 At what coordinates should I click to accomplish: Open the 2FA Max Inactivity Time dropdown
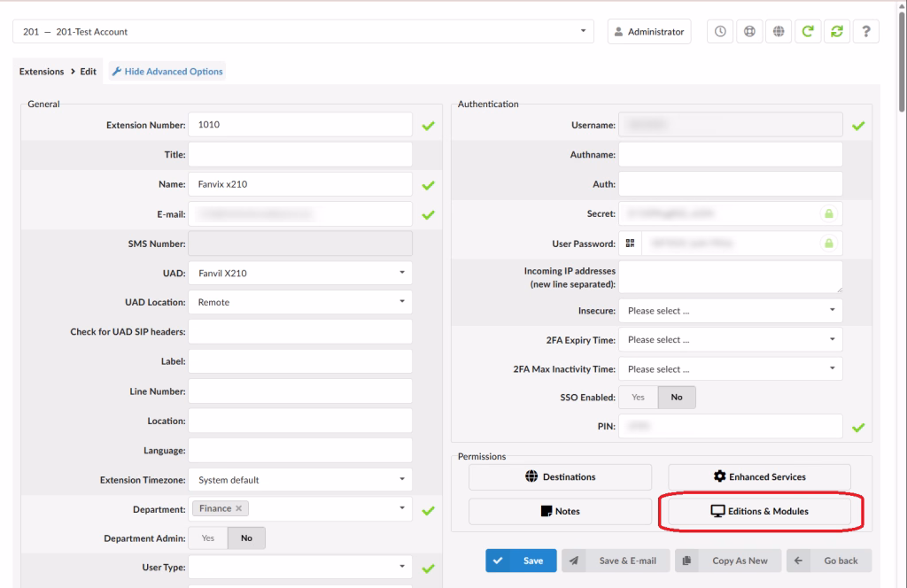click(x=731, y=369)
